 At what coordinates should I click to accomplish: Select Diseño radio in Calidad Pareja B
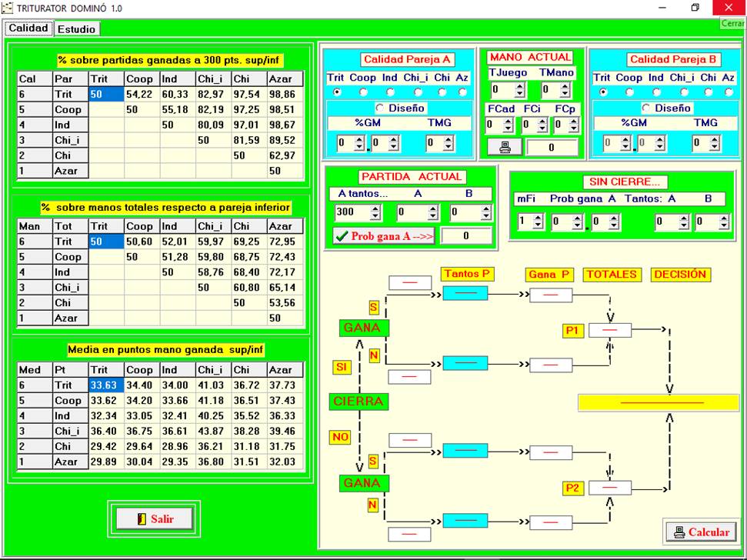pyautogui.click(x=646, y=108)
